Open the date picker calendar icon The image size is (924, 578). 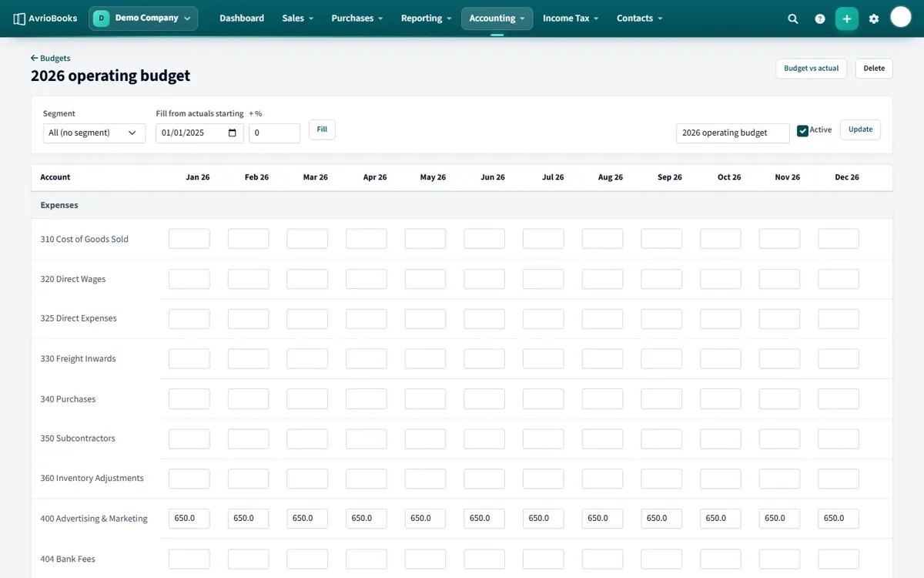[233, 133]
